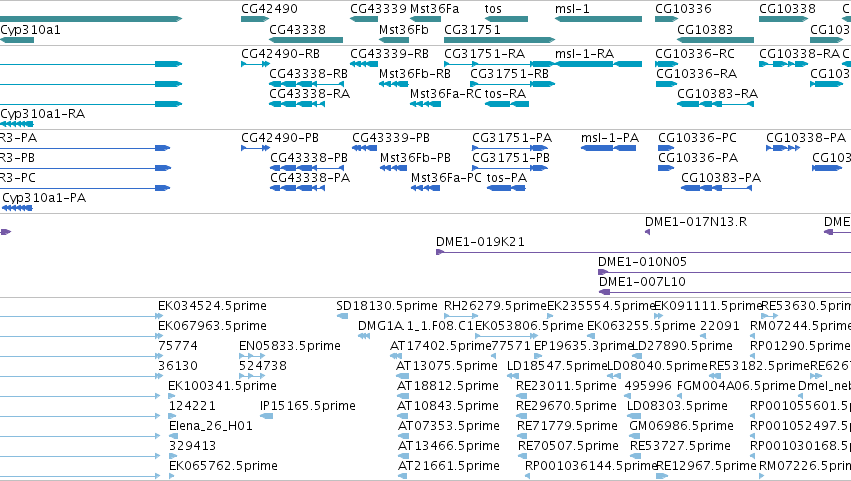Viewport: 851px width, 481px height.
Task: Select protein CG43339-PB
Action: pos(391,138)
